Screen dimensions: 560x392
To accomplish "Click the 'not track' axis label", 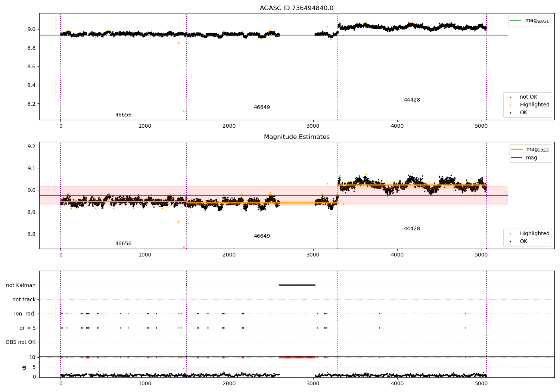I will click(24, 299).
